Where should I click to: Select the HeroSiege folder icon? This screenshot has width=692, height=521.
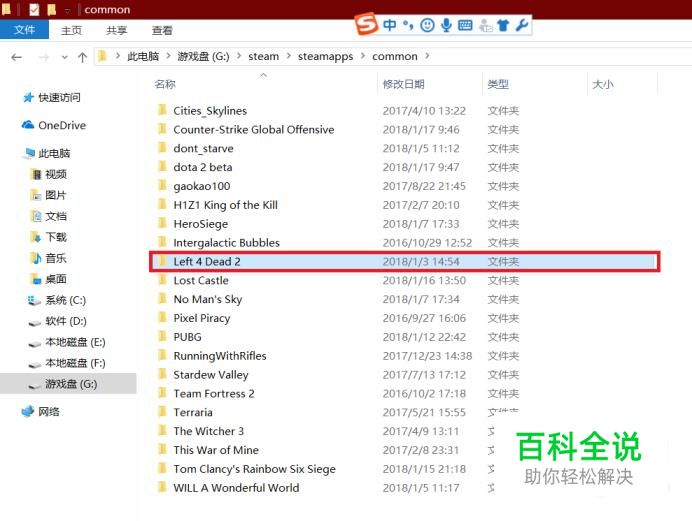point(162,223)
